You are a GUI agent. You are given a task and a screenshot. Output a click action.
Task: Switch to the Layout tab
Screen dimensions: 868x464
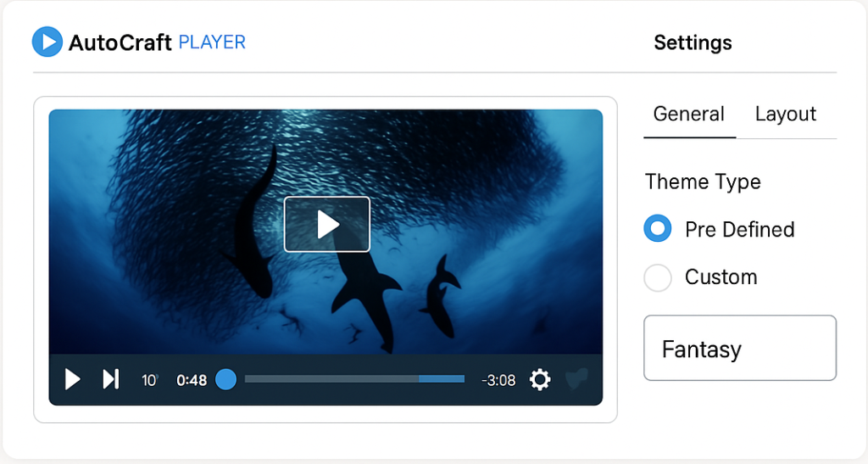click(x=786, y=114)
